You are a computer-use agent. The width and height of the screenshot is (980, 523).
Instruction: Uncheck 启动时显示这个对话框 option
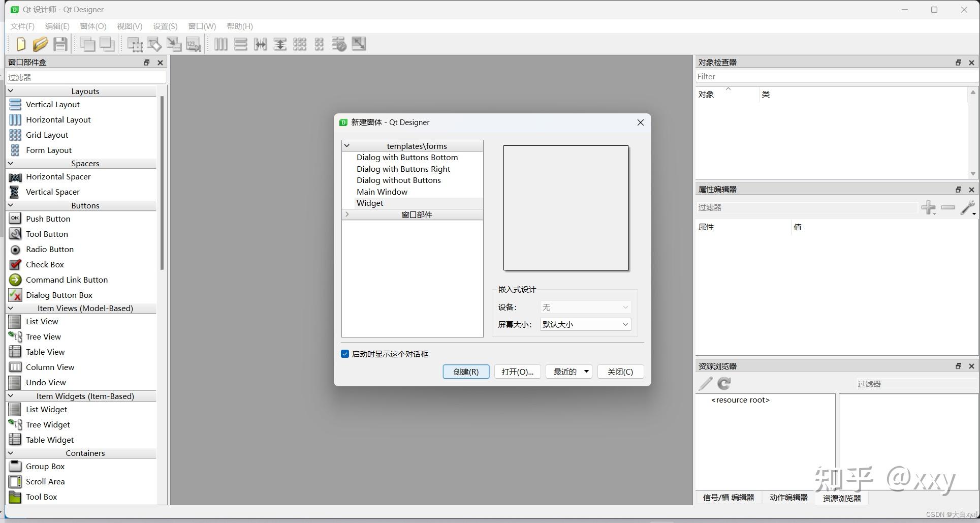(x=344, y=354)
